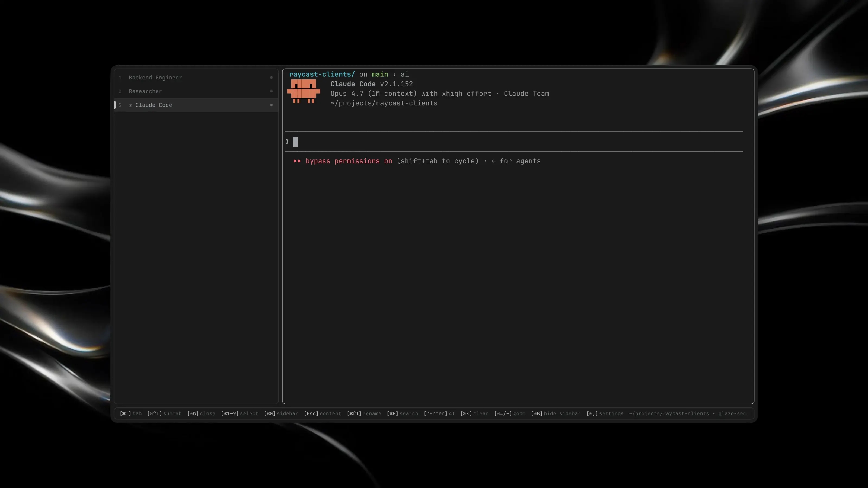Click the [⌘K] clear shortcut hint
Viewport: 868px width, 488px height.
474,413
